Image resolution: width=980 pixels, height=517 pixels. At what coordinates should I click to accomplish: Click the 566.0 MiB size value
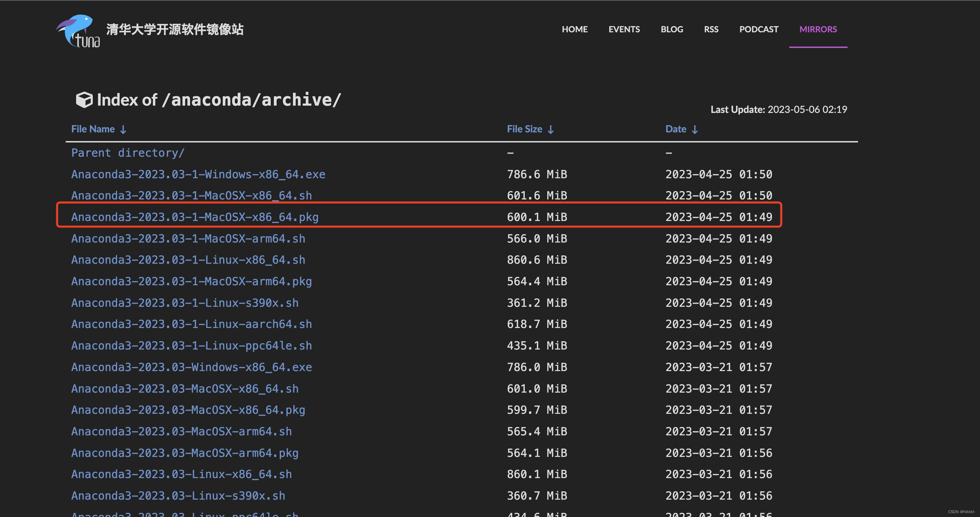pos(537,239)
